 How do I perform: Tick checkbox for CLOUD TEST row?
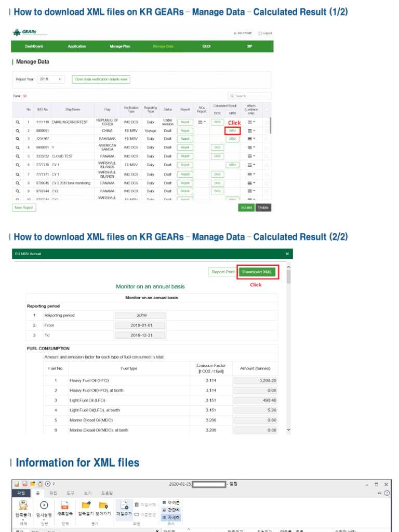[x=267, y=156]
